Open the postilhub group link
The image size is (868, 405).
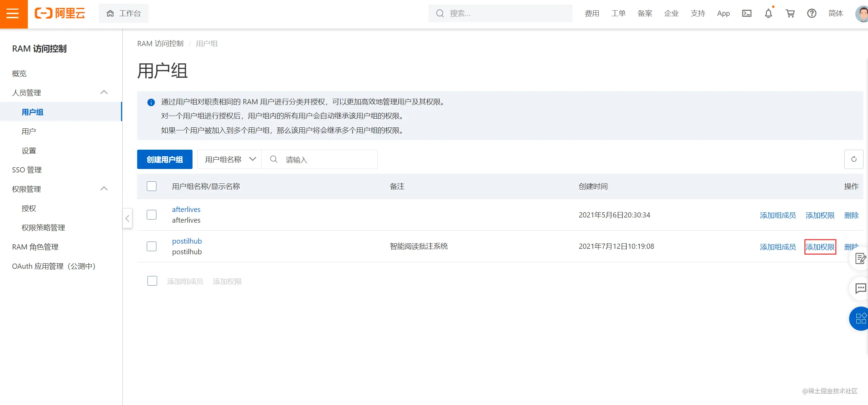click(187, 241)
